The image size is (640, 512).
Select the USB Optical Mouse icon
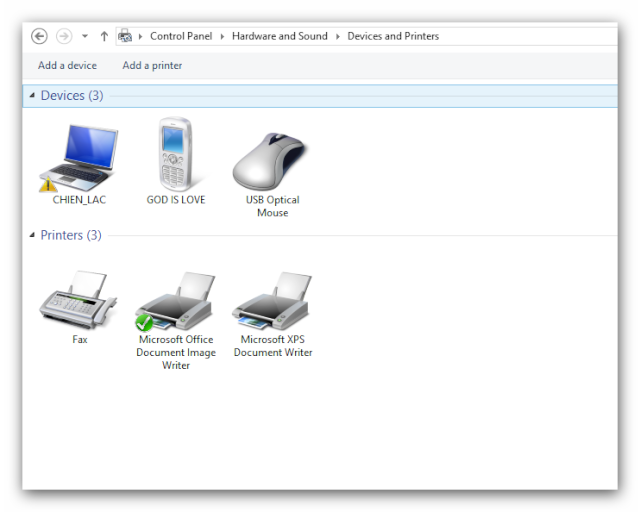[x=270, y=161]
